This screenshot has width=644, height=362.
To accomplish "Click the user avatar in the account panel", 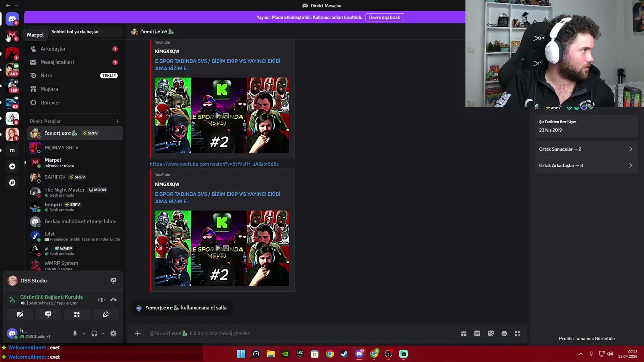I will [12, 333].
